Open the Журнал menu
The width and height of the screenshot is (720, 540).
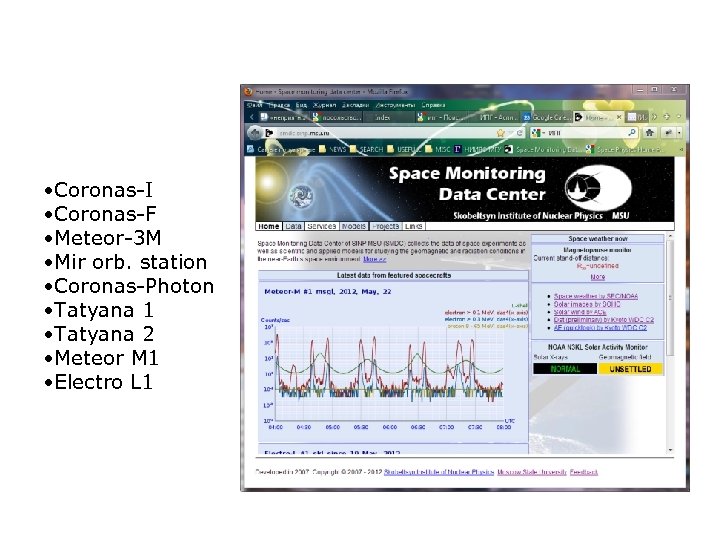(x=324, y=105)
